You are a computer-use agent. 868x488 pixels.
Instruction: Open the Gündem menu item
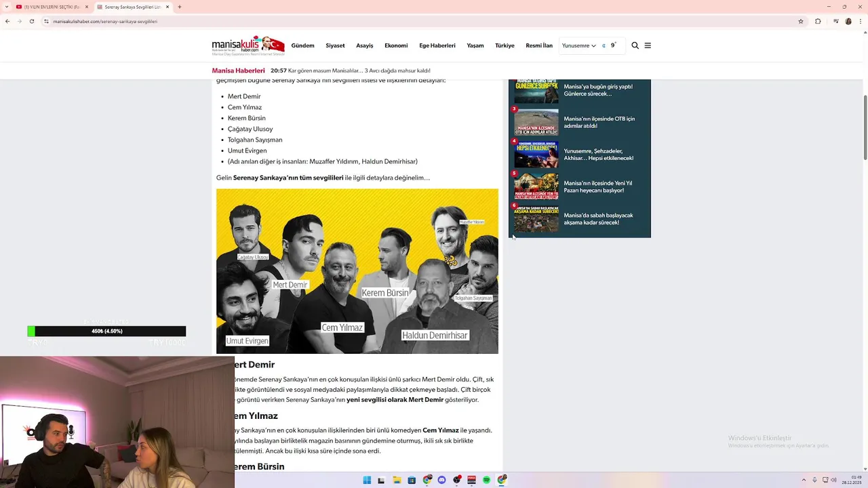click(x=302, y=45)
